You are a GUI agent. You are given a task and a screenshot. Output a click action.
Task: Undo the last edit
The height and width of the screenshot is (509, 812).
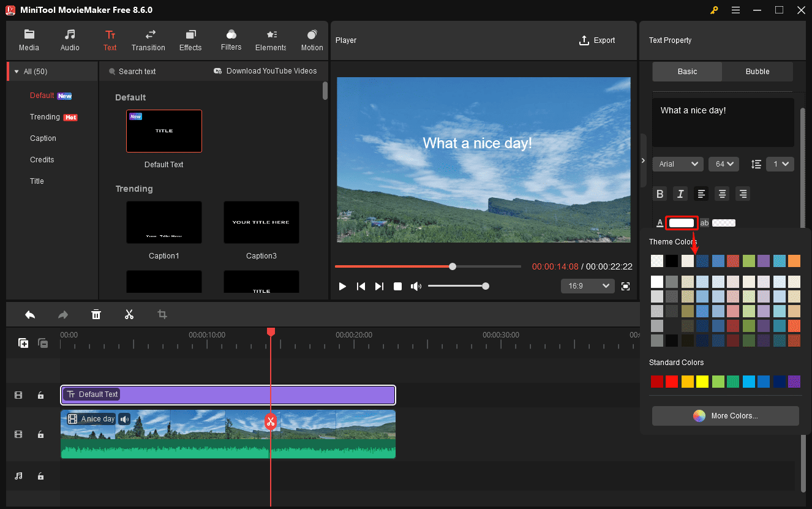click(30, 314)
